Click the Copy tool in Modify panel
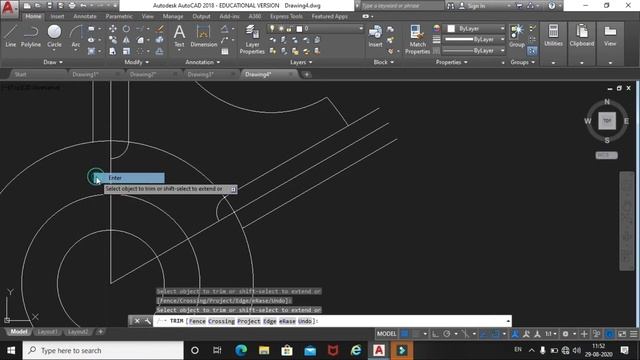The height and width of the screenshot is (360, 640). click(x=113, y=40)
